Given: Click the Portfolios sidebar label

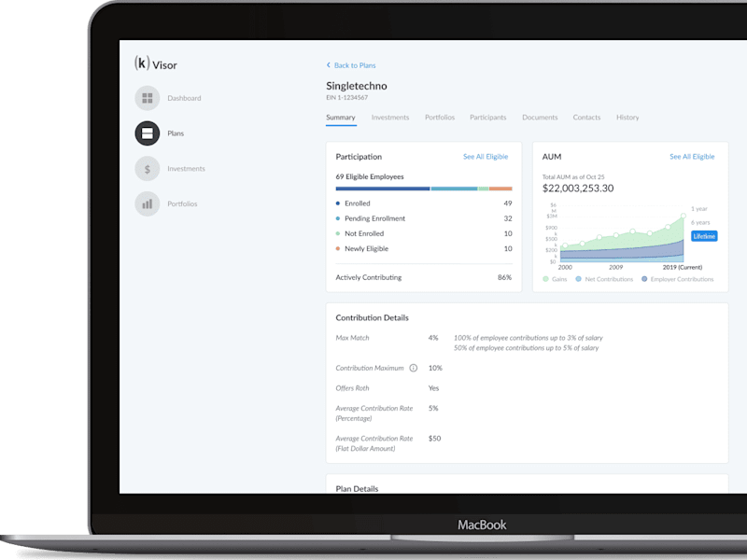Looking at the screenshot, I should click(182, 203).
